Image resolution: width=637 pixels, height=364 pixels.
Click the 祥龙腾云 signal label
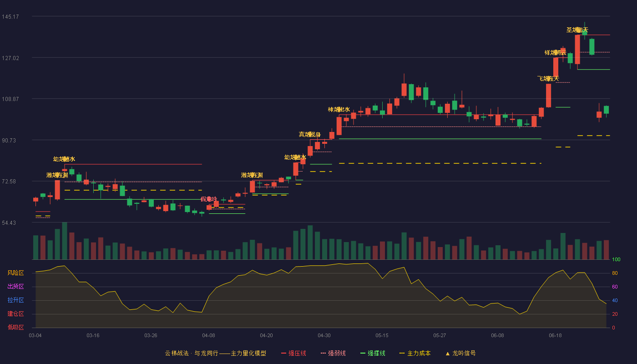(556, 53)
